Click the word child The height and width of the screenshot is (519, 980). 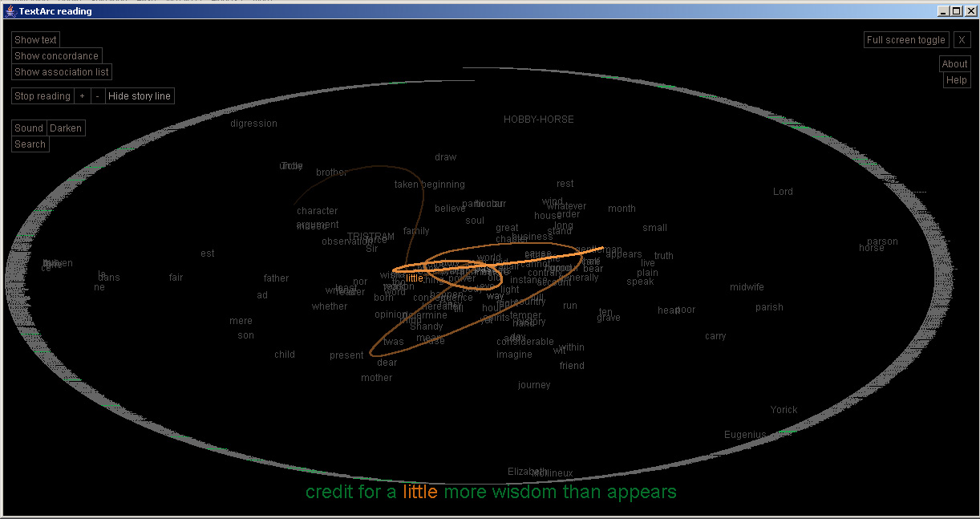(285, 355)
